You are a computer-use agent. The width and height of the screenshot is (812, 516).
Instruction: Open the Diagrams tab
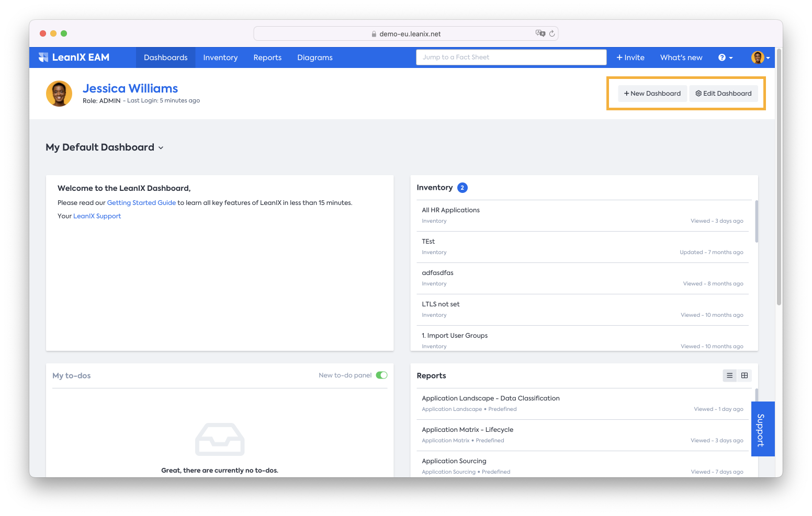tap(315, 58)
